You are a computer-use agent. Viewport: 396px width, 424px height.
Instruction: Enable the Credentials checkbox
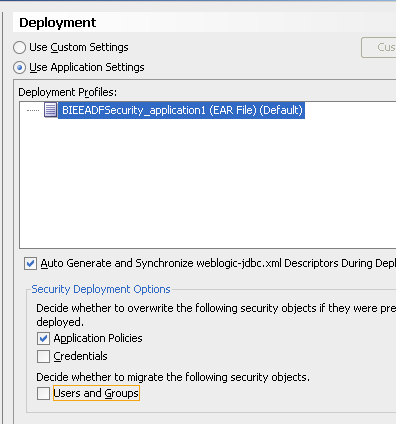pos(43,356)
